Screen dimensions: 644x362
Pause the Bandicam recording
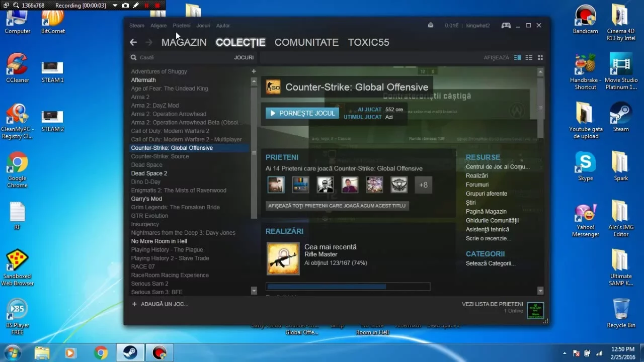(146, 6)
